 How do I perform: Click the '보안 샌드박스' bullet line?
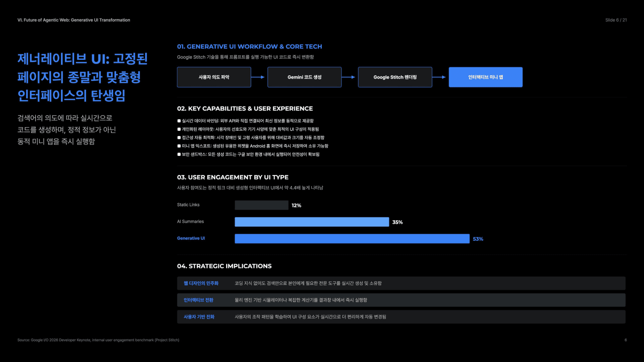[248, 154]
